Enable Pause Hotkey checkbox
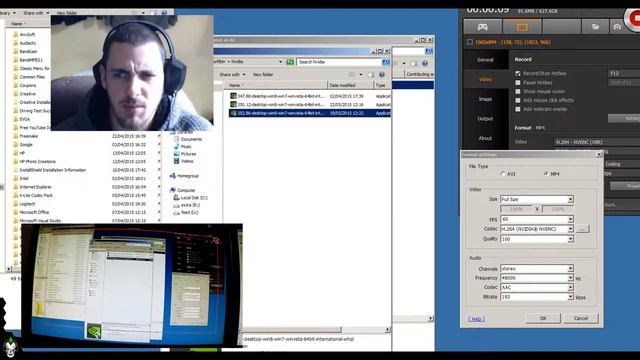 pyautogui.click(x=518, y=82)
